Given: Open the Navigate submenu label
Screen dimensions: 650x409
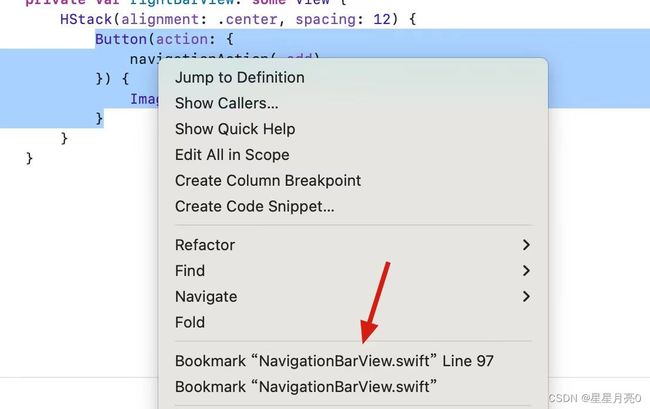Looking at the screenshot, I should (206, 297).
